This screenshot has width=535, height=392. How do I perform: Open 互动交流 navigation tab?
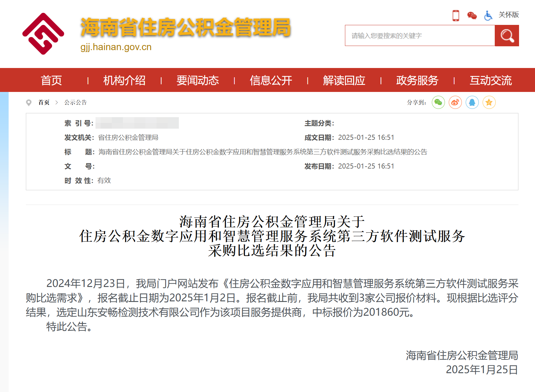tap(491, 80)
